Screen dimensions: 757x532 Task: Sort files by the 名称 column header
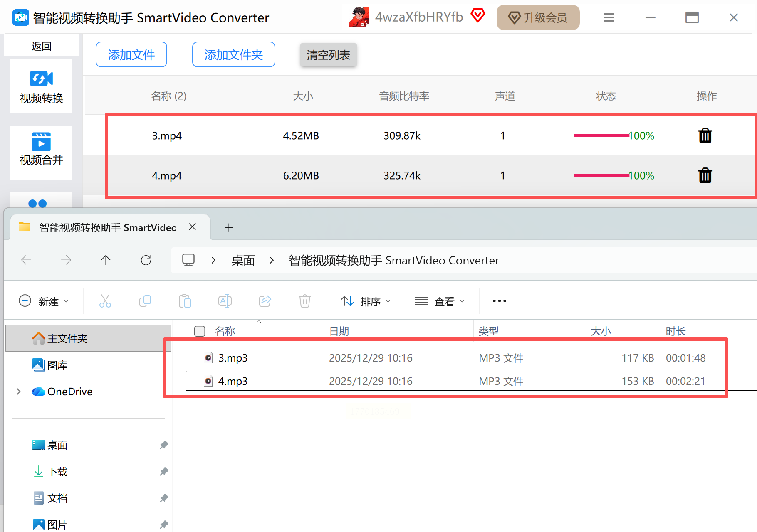[x=225, y=331]
